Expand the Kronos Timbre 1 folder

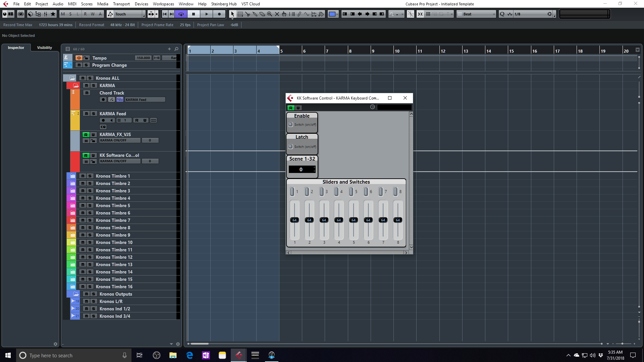pyautogui.click(x=72, y=176)
